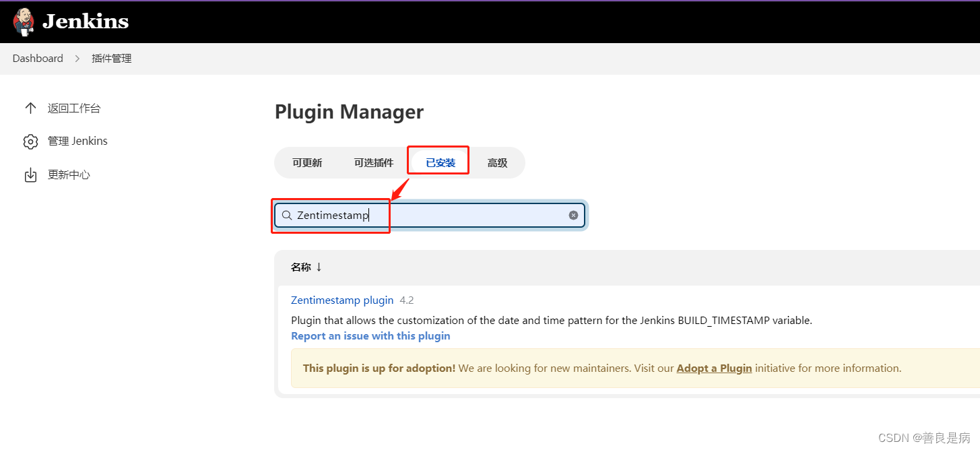Sort by 名称 column header
The height and width of the screenshot is (450, 980).
[x=306, y=267]
